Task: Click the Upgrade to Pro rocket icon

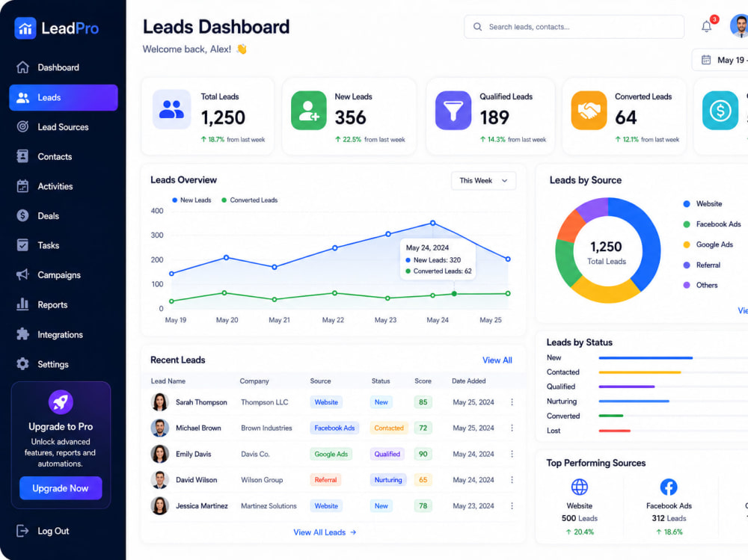Action: pyautogui.click(x=61, y=402)
